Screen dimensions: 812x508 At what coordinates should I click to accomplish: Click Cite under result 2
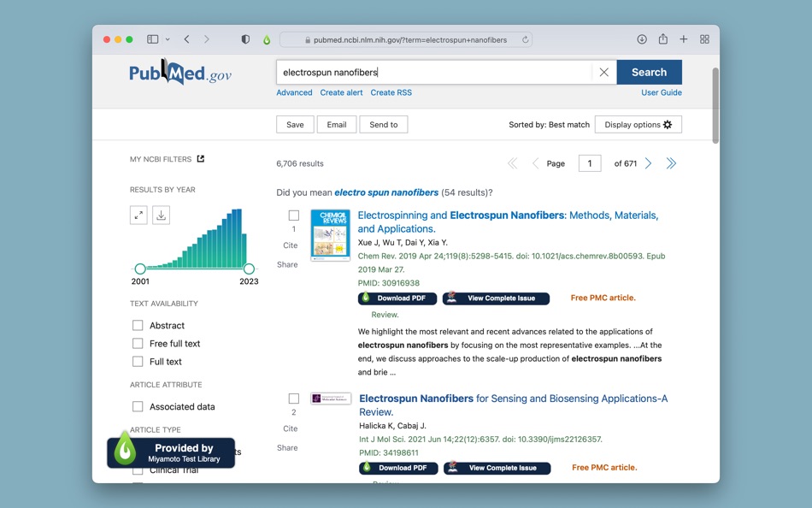(291, 428)
